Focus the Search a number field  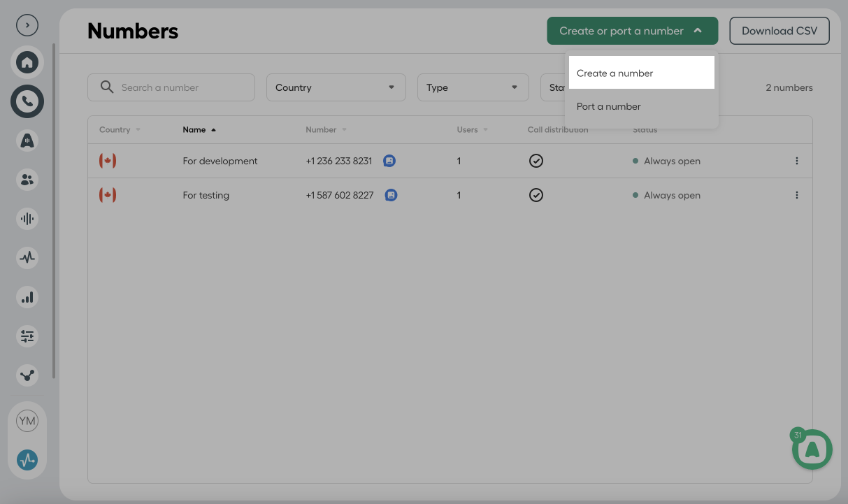(171, 87)
